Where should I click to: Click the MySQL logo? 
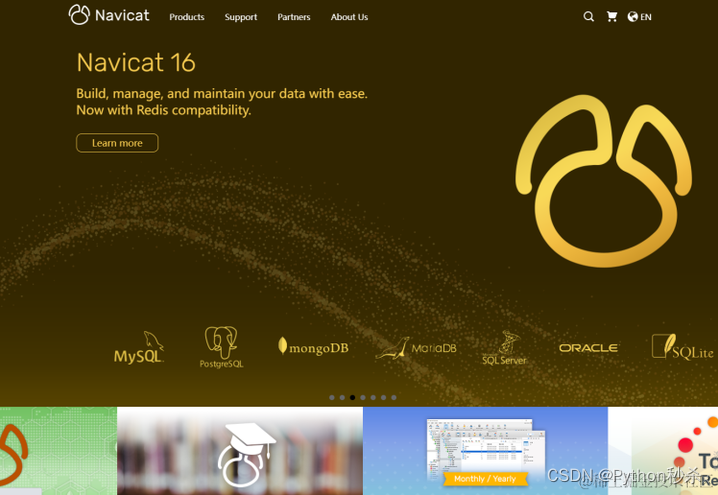pos(139,348)
